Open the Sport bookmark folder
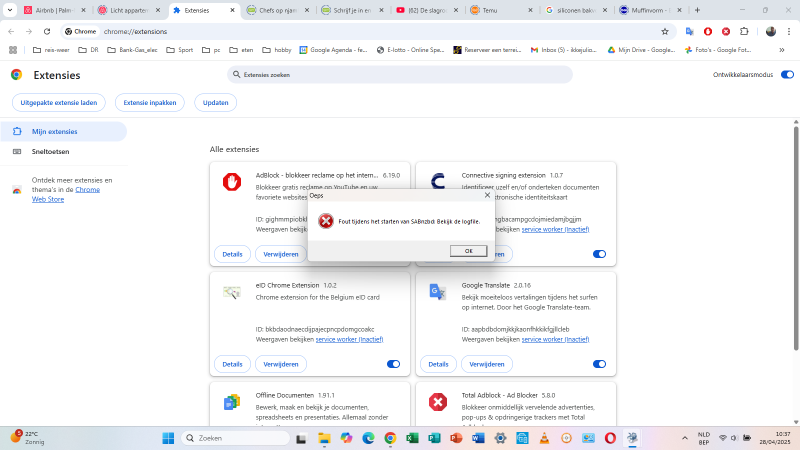Image resolution: width=800 pixels, height=450 pixels. click(180, 50)
